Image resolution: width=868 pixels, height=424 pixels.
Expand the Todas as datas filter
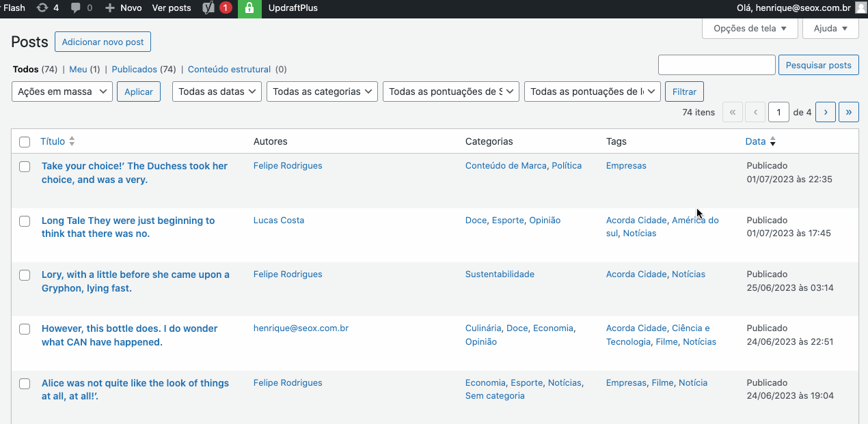[x=217, y=91]
